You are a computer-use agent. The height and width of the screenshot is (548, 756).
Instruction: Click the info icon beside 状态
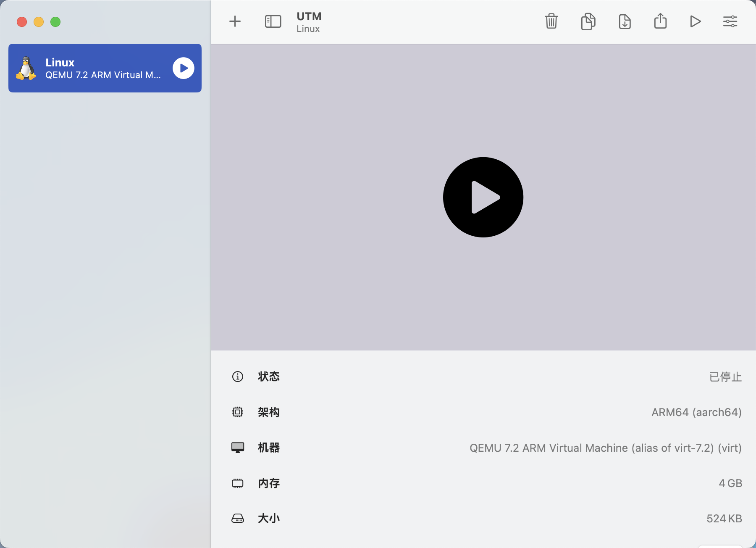[x=238, y=377]
